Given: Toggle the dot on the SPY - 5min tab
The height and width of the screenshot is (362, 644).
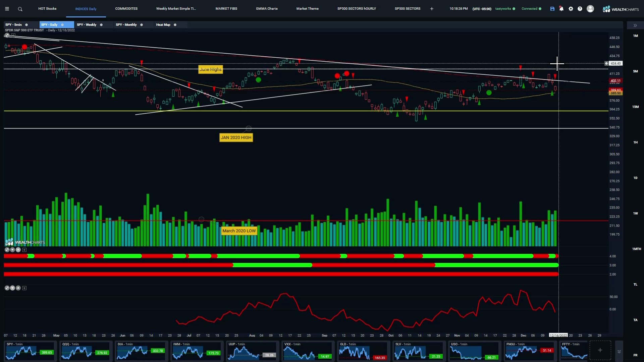Looking at the screenshot, I should (26, 25).
